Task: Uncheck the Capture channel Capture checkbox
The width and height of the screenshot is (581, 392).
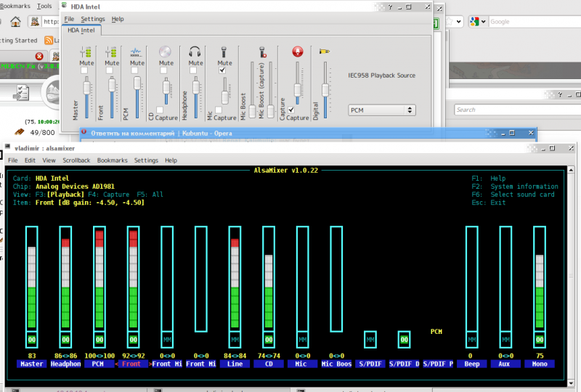Action: [291, 110]
